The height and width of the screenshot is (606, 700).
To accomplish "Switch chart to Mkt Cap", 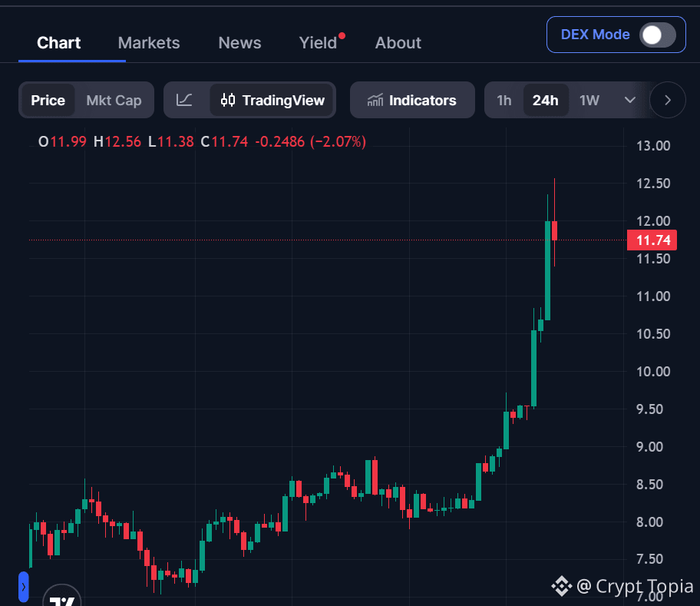I will tap(114, 100).
